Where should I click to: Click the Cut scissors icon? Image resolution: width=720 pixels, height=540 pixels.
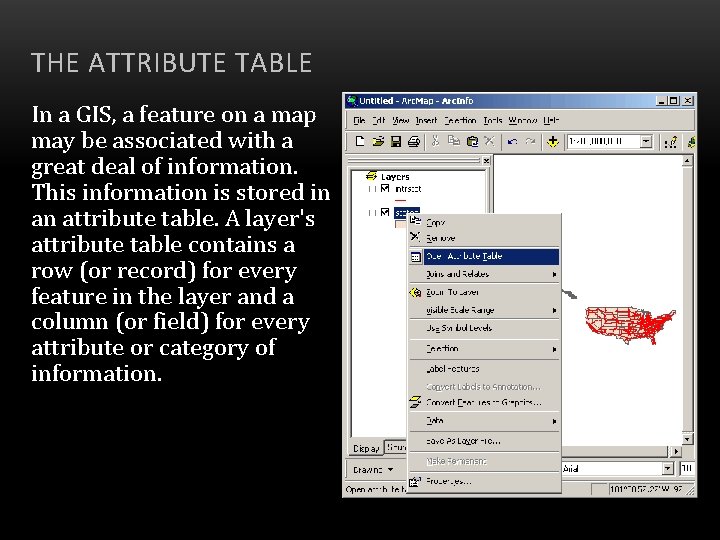(435, 141)
